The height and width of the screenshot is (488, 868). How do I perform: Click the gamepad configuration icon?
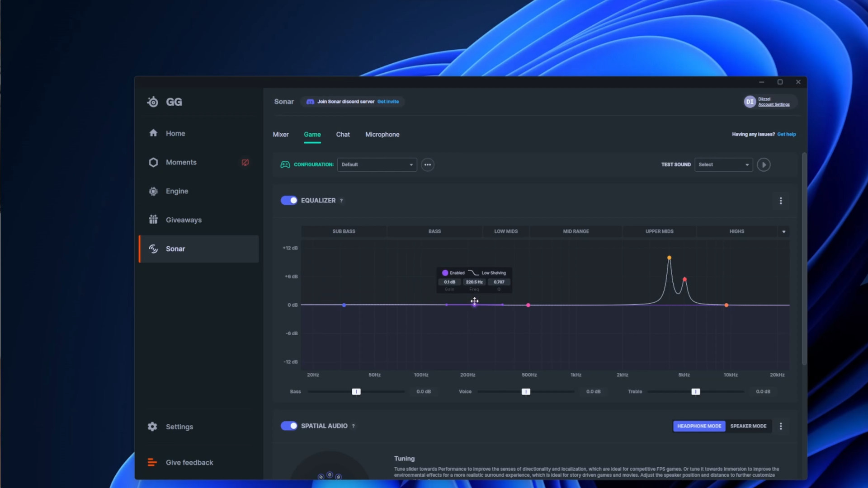click(285, 164)
